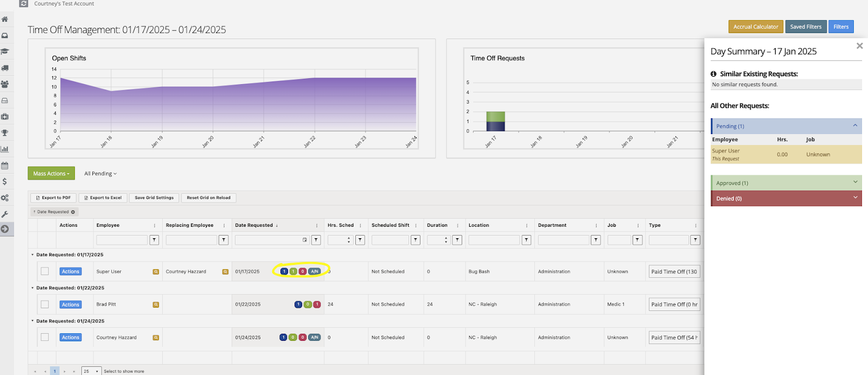Expand the Approved (1) section
The height and width of the screenshot is (375, 868).
coord(786,183)
